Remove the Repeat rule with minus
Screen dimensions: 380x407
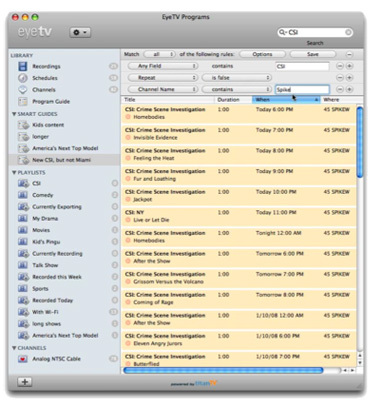pyautogui.click(x=340, y=78)
